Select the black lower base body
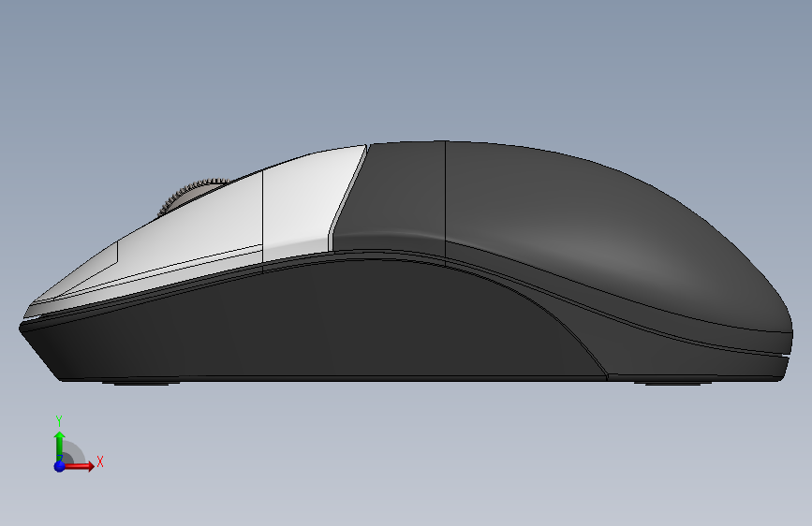Screen dimensions: 812x526 pos(332,321)
